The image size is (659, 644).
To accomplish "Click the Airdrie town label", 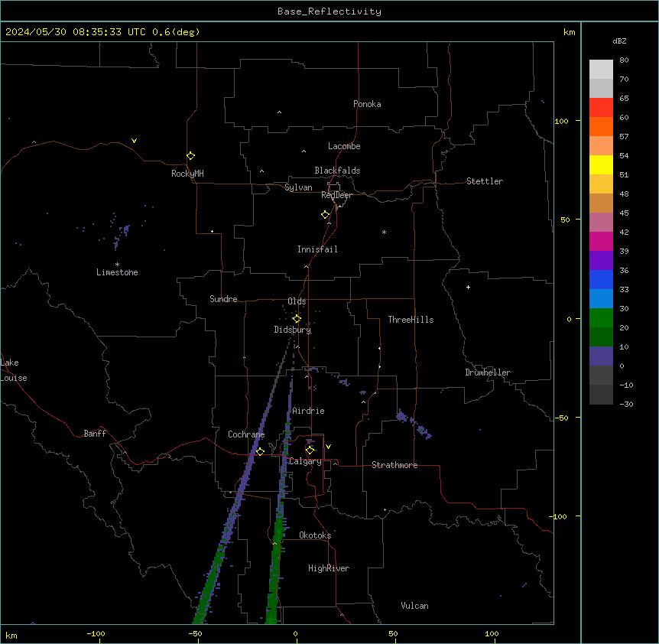I will pos(309,411).
